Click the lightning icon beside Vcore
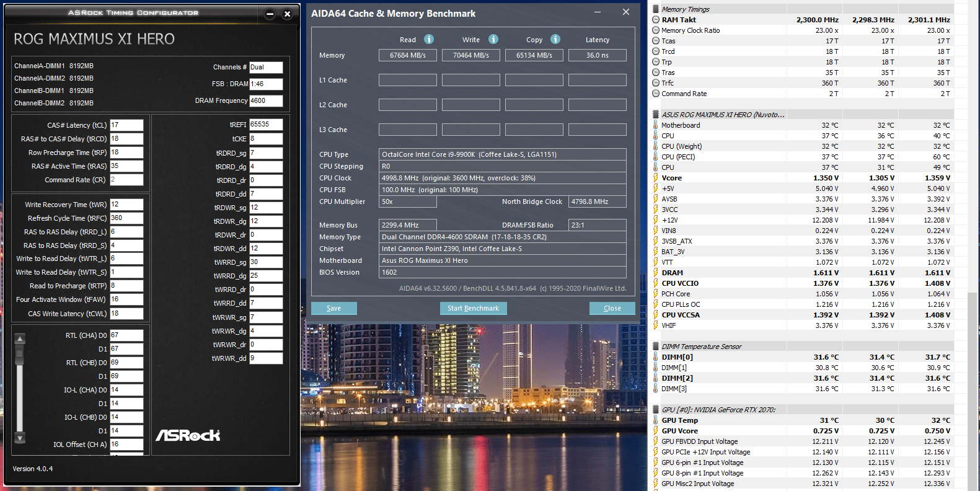The image size is (980, 491). (656, 178)
